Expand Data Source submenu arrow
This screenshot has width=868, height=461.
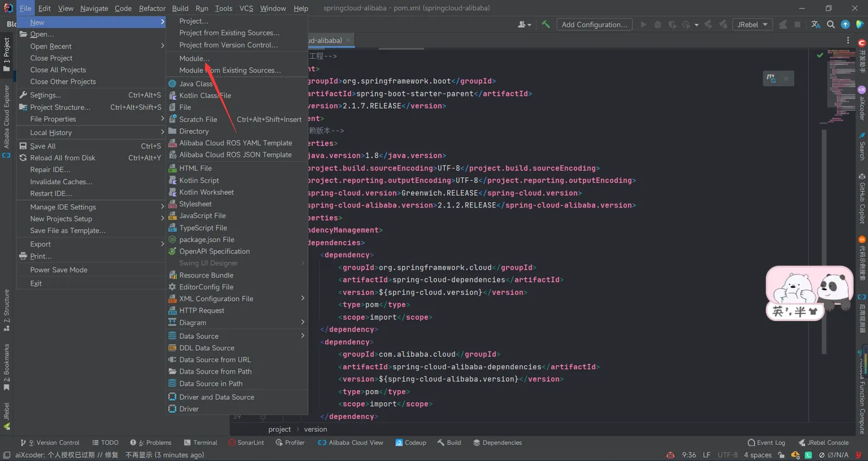click(303, 336)
